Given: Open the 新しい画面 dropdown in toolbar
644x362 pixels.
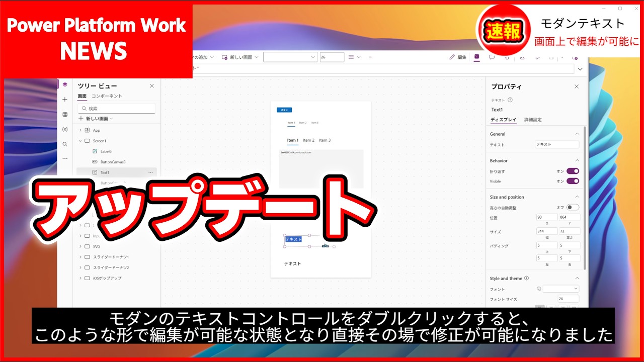Looking at the screenshot, I should (x=240, y=57).
